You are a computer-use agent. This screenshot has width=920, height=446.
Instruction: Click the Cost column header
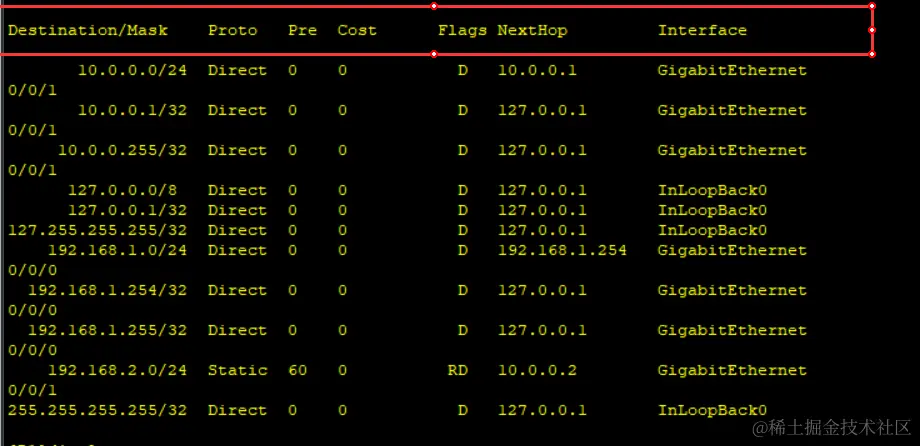(357, 31)
